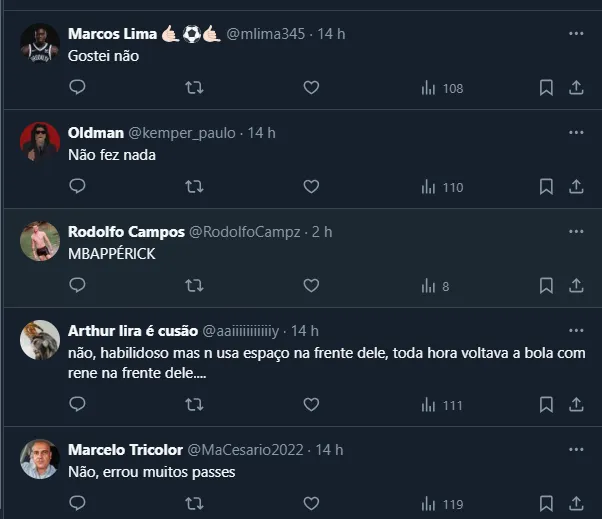The image size is (602, 519).
Task: Like Rodolfo Campos' MBAPPÉRICK tweet
Action: (311, 286)
